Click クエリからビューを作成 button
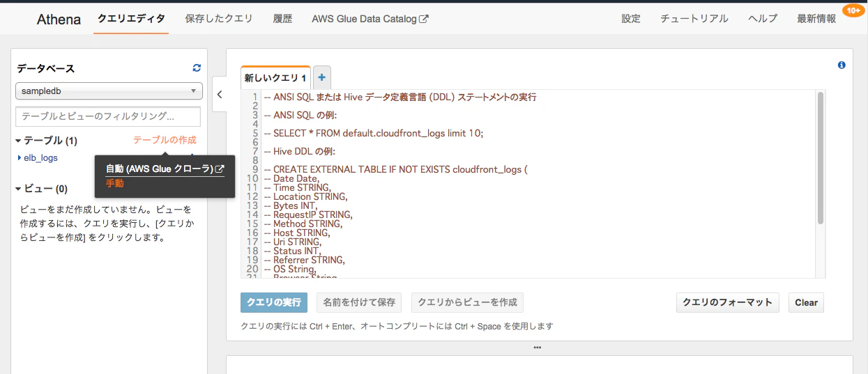Image resolution: width=868 pixels, height=374 pixels. [x=467, y=302]
